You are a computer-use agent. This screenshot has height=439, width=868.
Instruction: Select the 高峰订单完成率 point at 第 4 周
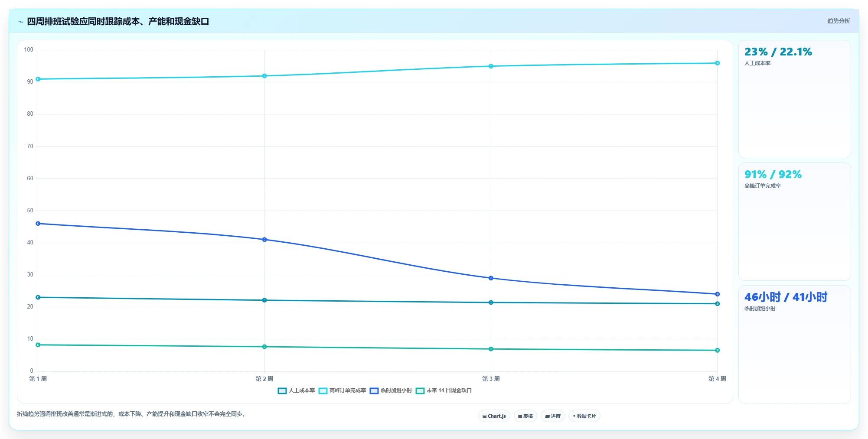717,63
